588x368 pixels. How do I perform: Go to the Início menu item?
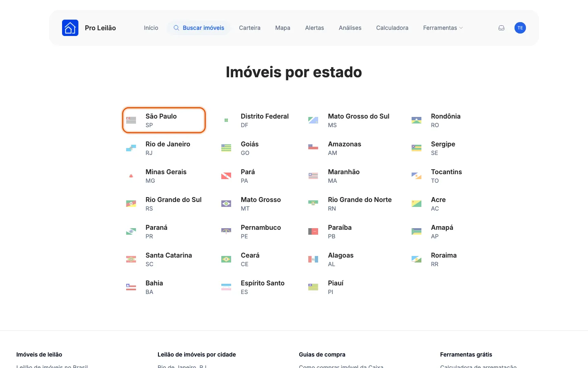151,28
